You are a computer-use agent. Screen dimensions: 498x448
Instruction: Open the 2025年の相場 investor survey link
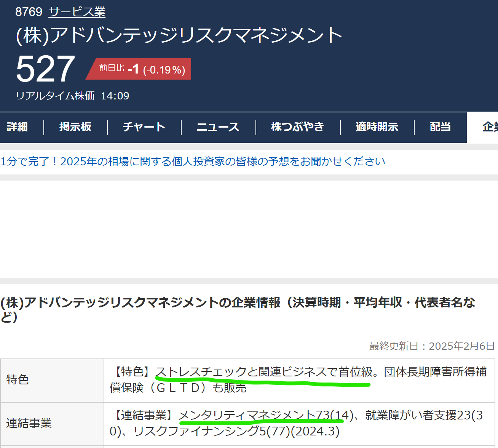pos(193,162)
